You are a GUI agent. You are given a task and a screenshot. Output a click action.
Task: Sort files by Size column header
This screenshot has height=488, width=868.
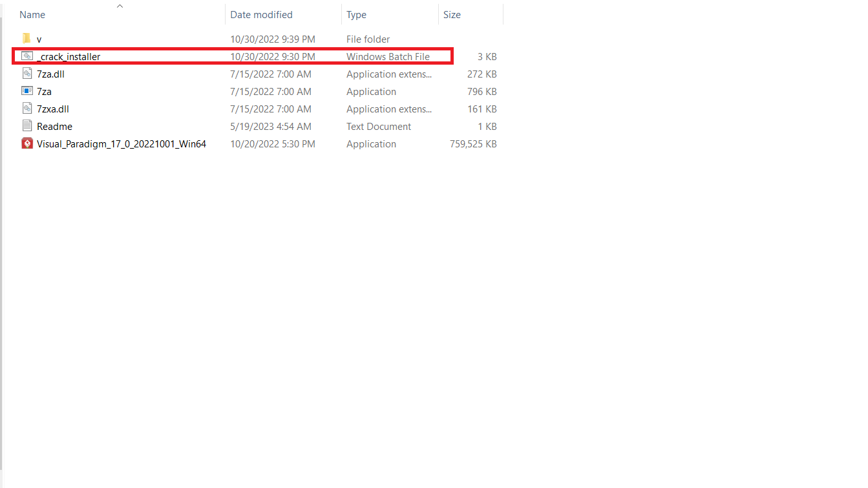452,14
